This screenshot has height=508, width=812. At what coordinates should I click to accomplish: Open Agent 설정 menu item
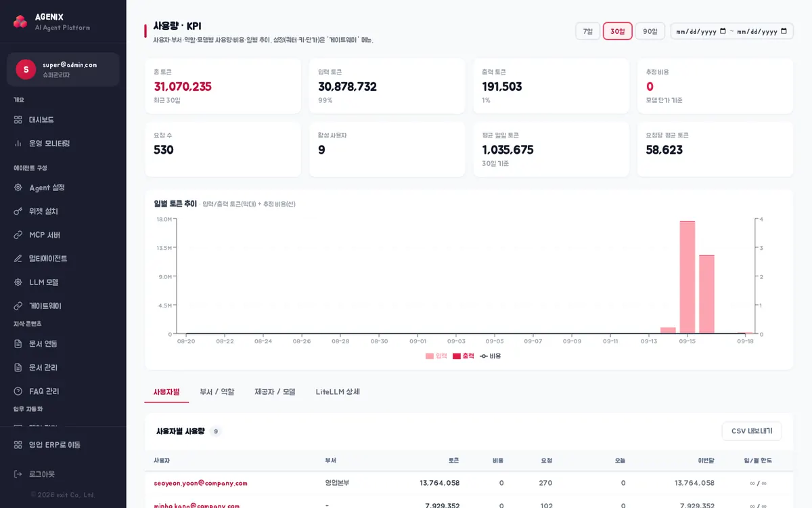pos(63,188)
